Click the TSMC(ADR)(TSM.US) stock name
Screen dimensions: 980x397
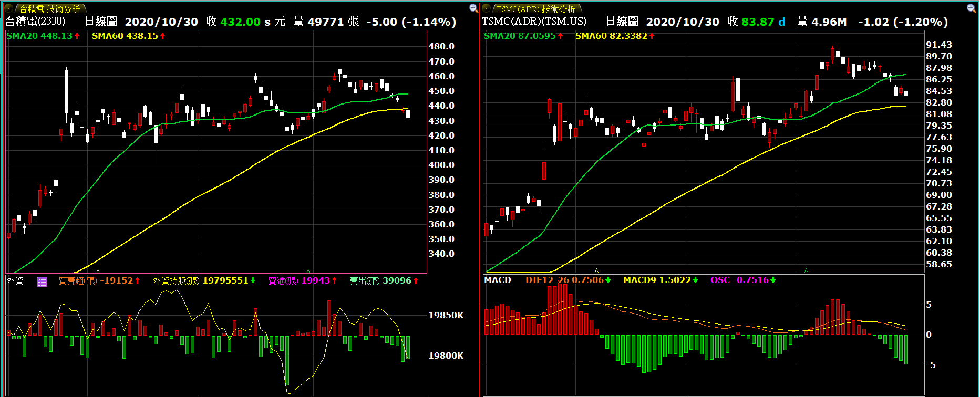click(x=534, y=22)
